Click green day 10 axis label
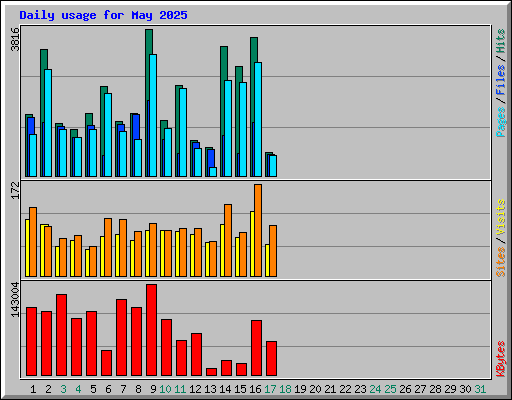 click(x=165, y=389)
